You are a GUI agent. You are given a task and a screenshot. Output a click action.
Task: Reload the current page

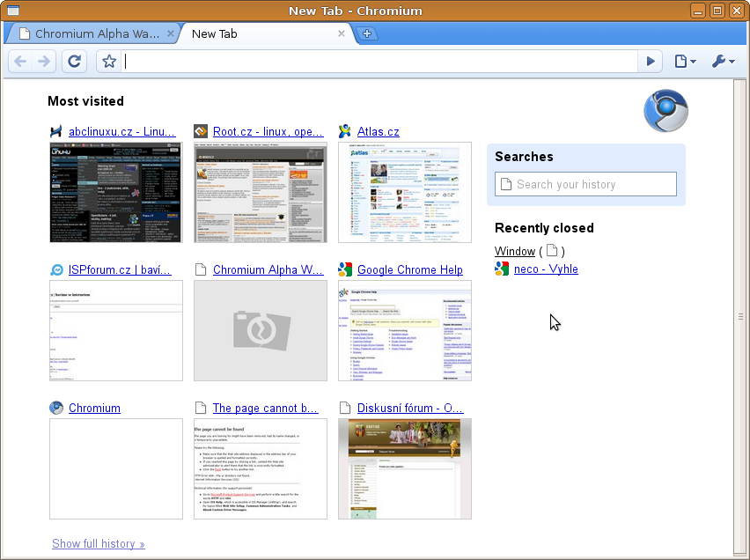75,62
